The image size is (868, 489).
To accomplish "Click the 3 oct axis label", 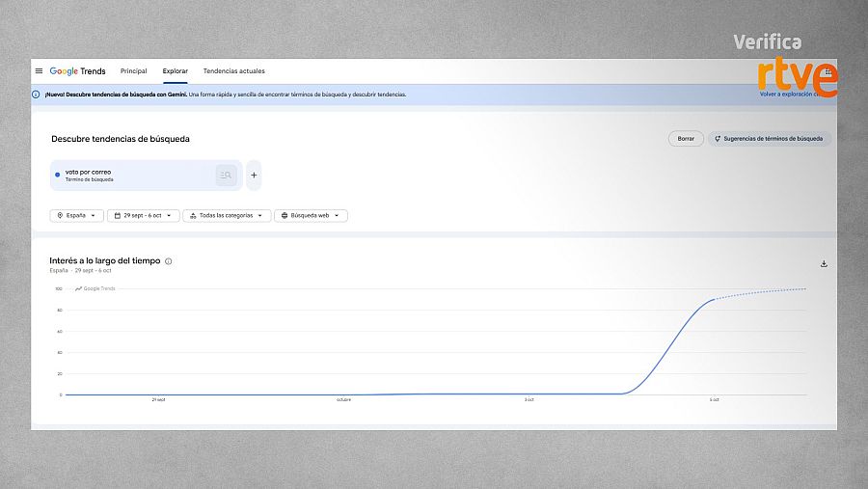I will [529, 399].
